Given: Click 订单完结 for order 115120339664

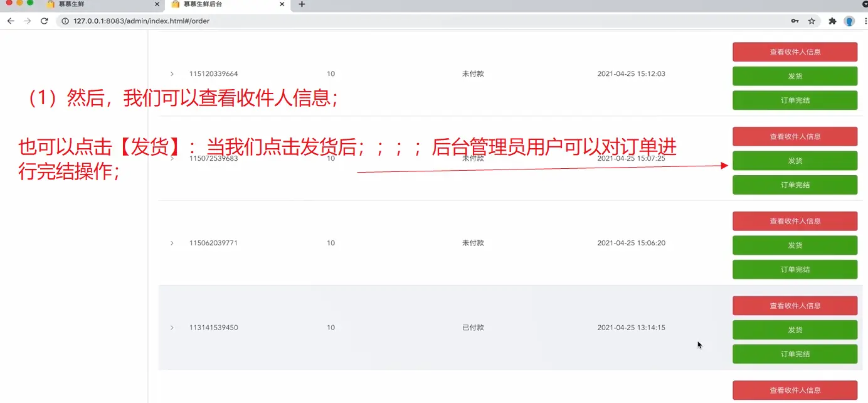Looking at the screenshot, I should tap(795, 100).
